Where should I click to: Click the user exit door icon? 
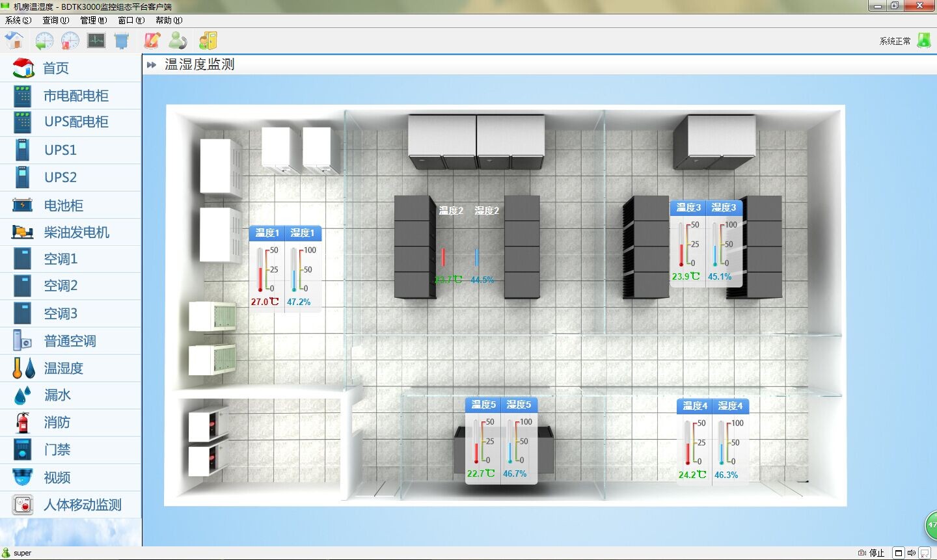point(208,40)
